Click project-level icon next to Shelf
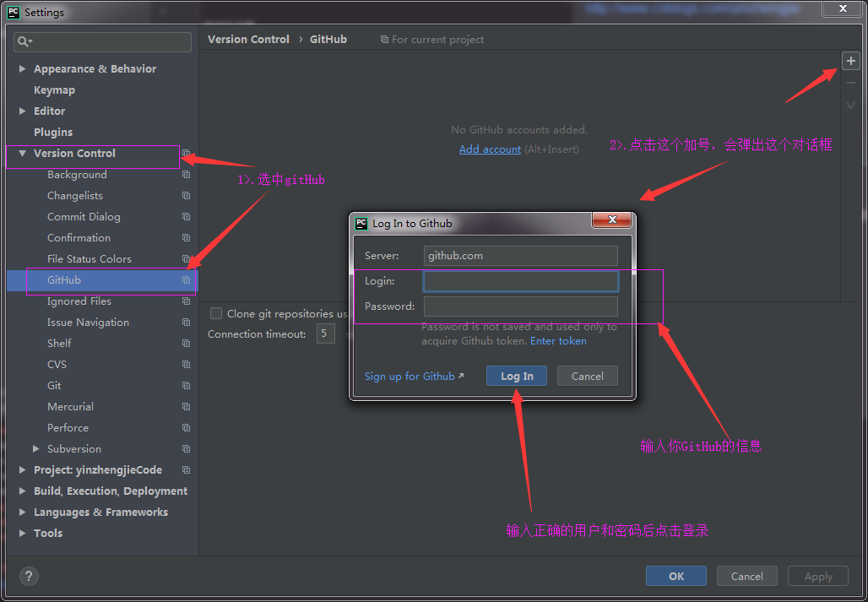The image size is (868, 602). [x=186, y=343]
